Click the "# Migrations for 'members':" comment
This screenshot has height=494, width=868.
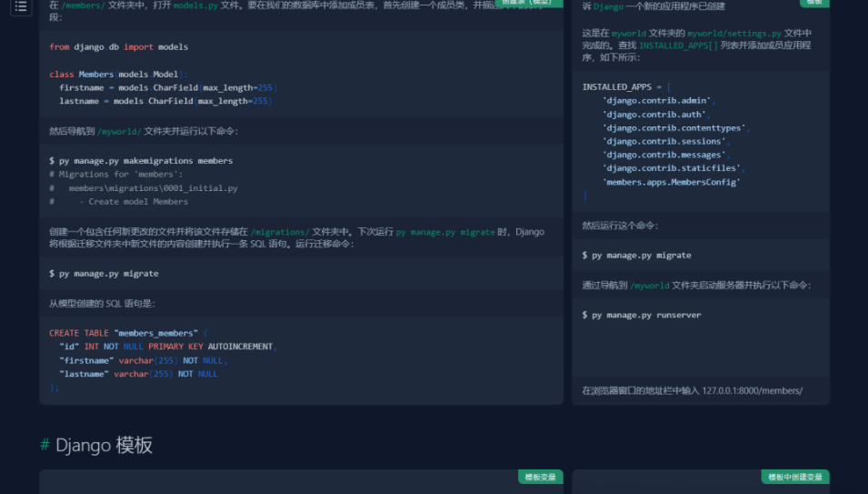(115, 174)
